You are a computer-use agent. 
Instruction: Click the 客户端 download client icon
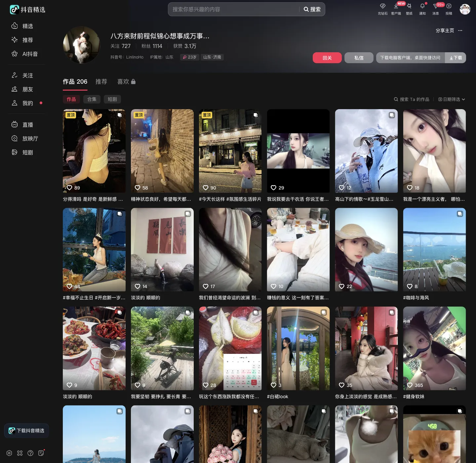(x=396, y=9)
